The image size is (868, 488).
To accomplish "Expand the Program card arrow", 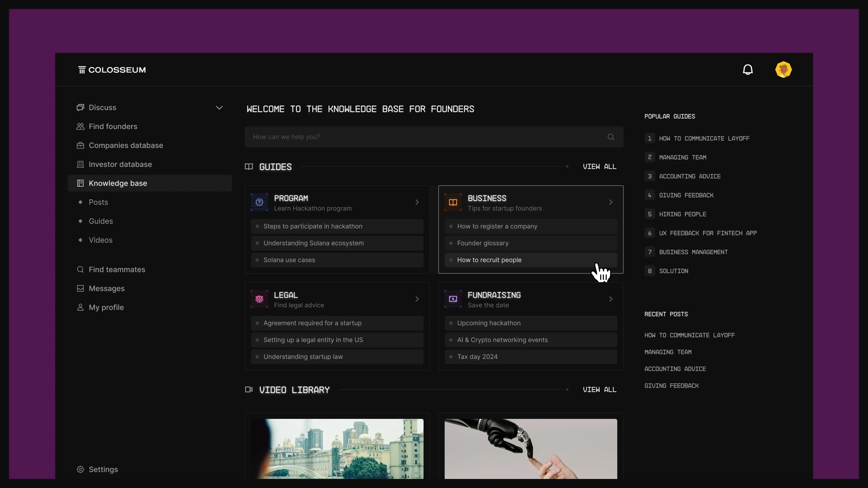I will pos(417,202).
